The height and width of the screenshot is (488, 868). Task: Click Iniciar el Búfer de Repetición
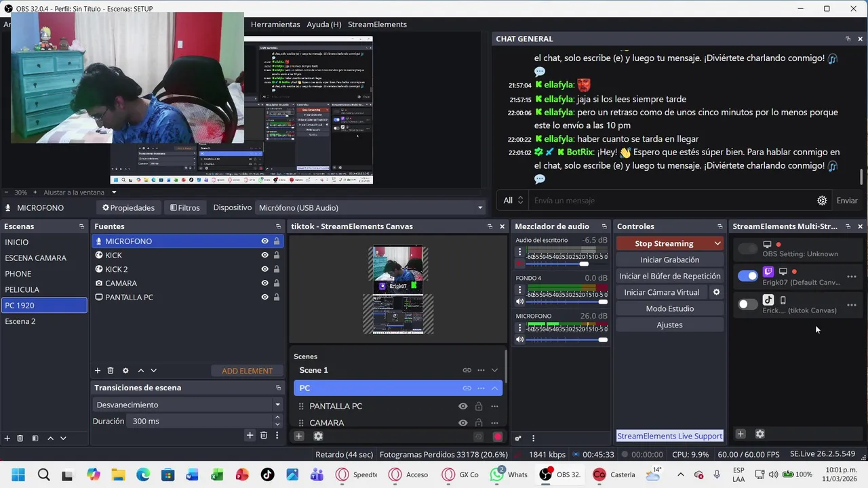669,276
